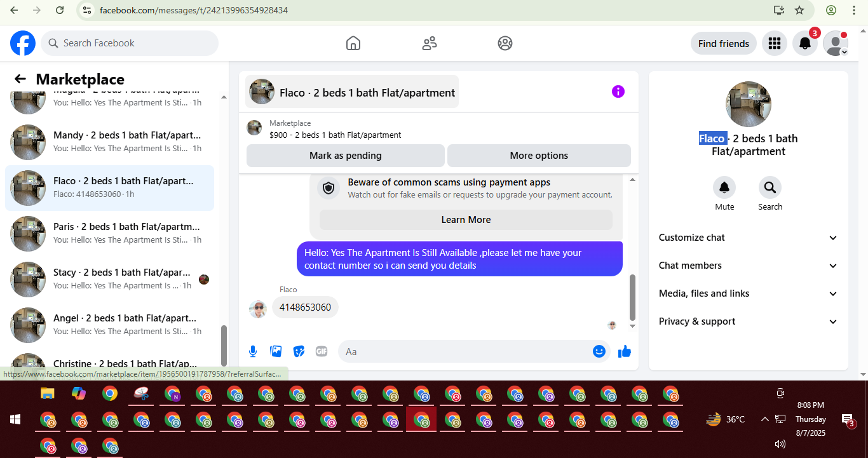The height and width of the screenshot is (458, 868).
Task: Open Stacy's conversation in the list
Action: coord(109,280)
